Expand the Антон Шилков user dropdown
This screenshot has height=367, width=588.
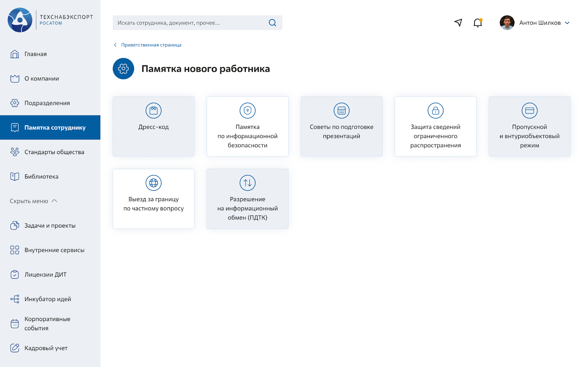567,23
